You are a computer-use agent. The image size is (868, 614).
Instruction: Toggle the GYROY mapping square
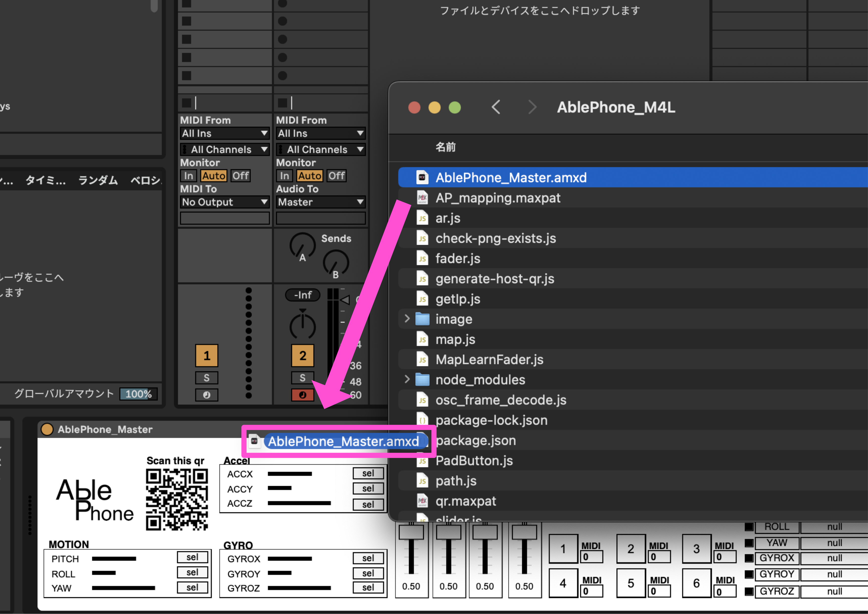tap(749, 574)
